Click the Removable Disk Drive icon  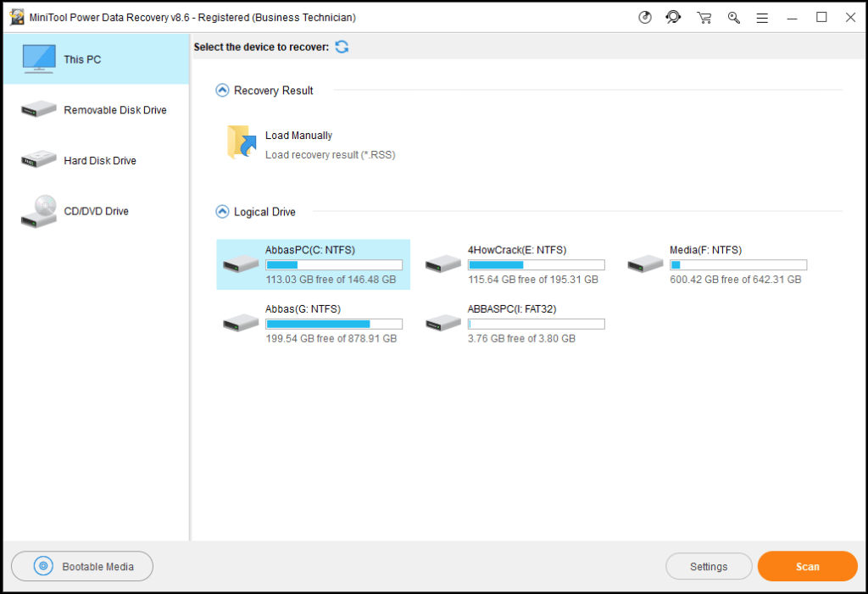(39, 108)
